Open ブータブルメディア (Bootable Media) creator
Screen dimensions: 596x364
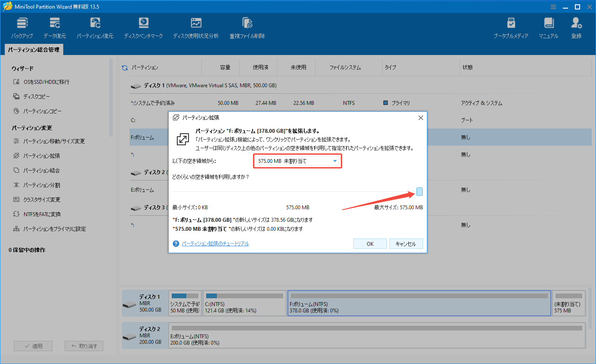tap(511, 27)
